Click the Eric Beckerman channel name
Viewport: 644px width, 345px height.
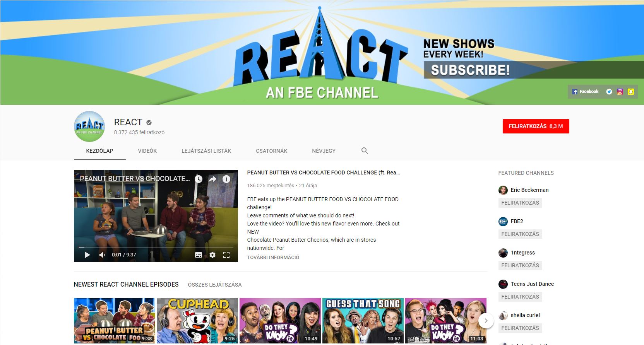coord(529,190)
